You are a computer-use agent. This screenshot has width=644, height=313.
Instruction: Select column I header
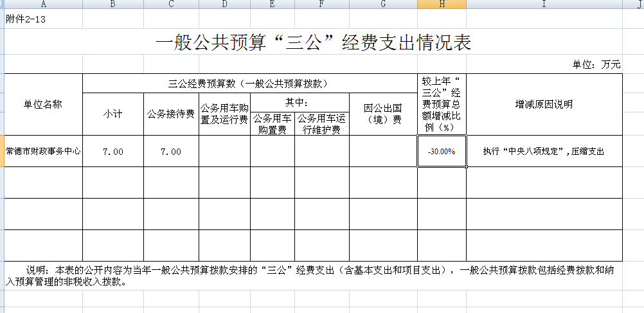click(544, 5)
